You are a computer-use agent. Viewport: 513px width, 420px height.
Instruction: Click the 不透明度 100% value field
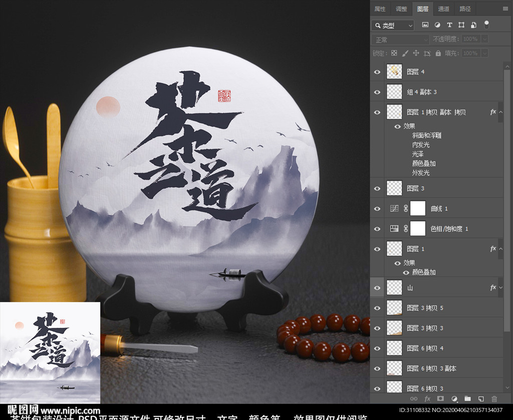[471, 39]
